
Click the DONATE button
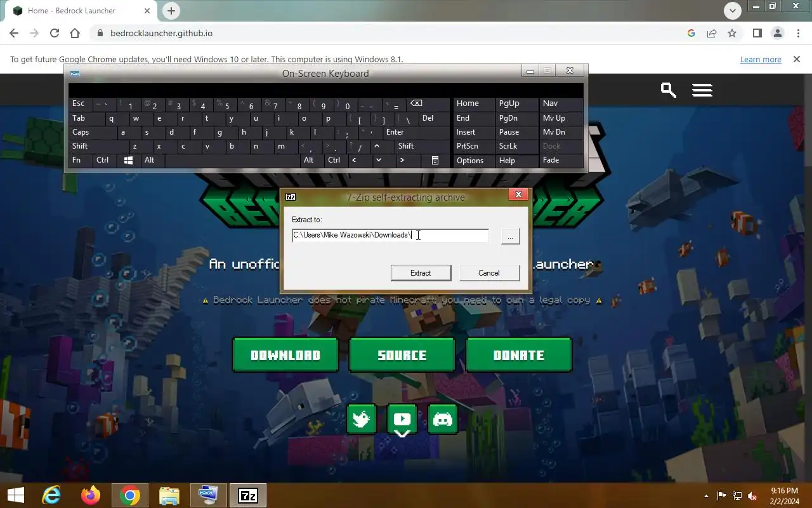[x=519, y=355]
